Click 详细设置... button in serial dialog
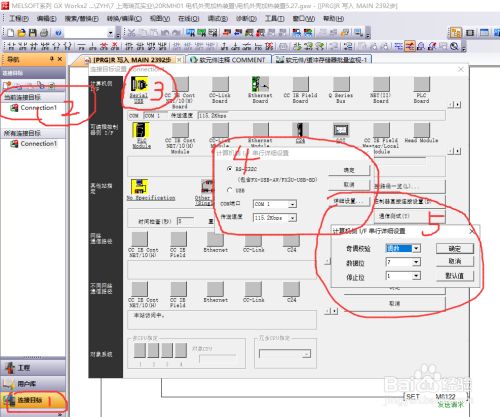This screenshot has width=500, height=417. pos(349,201)
